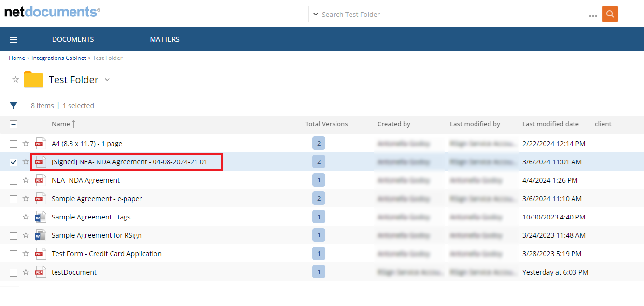Image resolution: width=644 pixels, height=306 pixels.
Task: View versions badge for A4 (8.3 x 11.7)
Action: pyautogui.click(x=319, y=143)
